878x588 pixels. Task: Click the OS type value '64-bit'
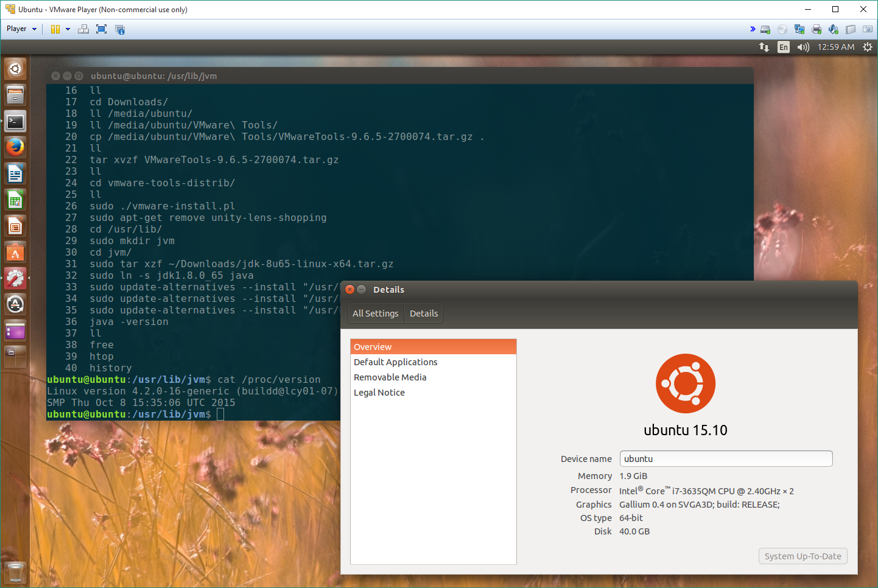point(631,518)
